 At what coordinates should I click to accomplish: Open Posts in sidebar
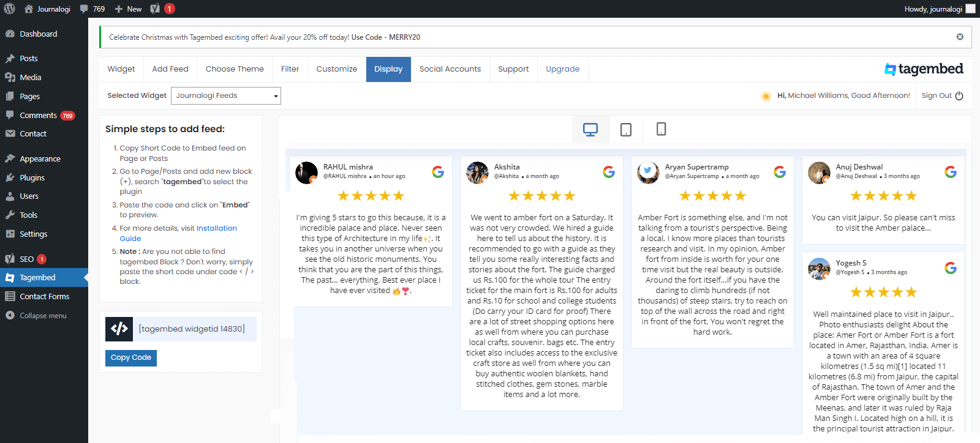click(x=44, y=58)
